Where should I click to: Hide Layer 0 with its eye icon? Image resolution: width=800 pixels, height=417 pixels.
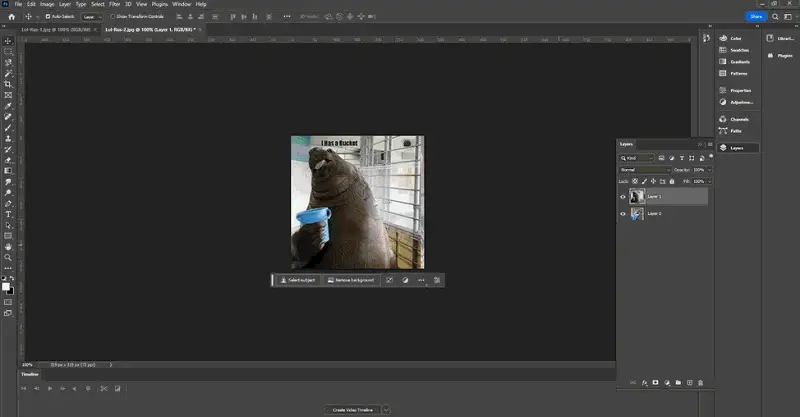[622, 214]
